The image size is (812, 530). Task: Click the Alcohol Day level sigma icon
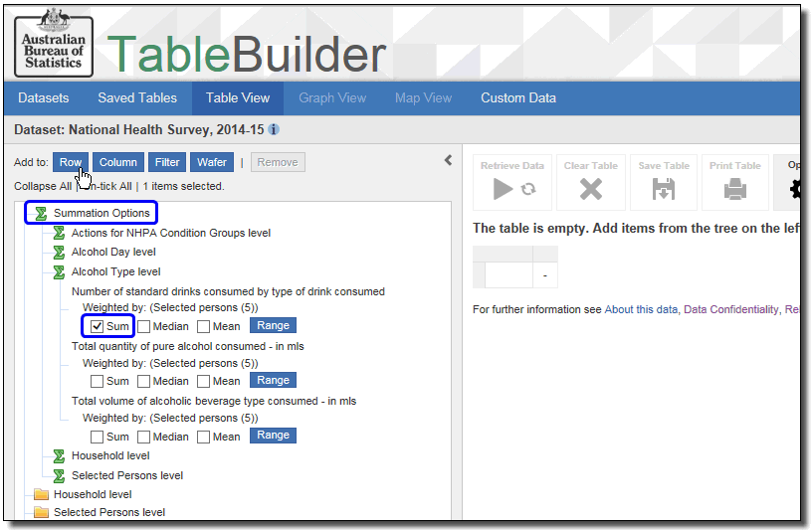[59, 253]
